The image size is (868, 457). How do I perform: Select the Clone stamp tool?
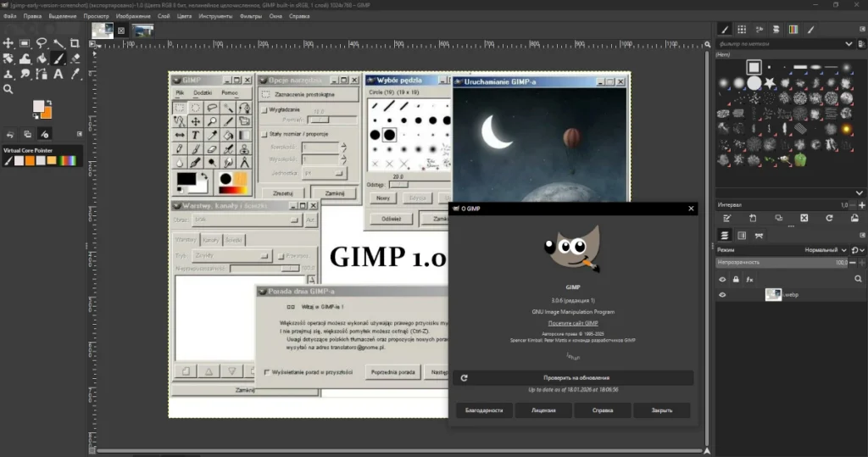pyautogui.click(x=8, y=75)
